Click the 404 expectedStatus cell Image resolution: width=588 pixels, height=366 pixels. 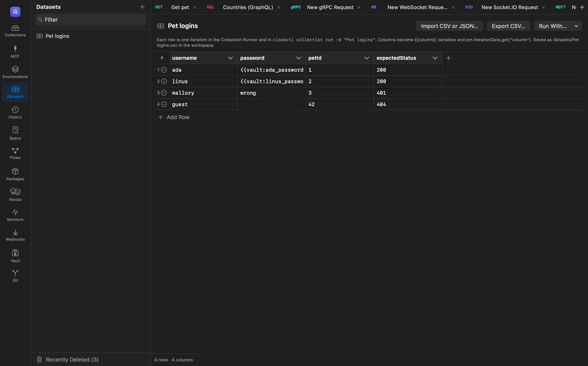click(408, 104)
